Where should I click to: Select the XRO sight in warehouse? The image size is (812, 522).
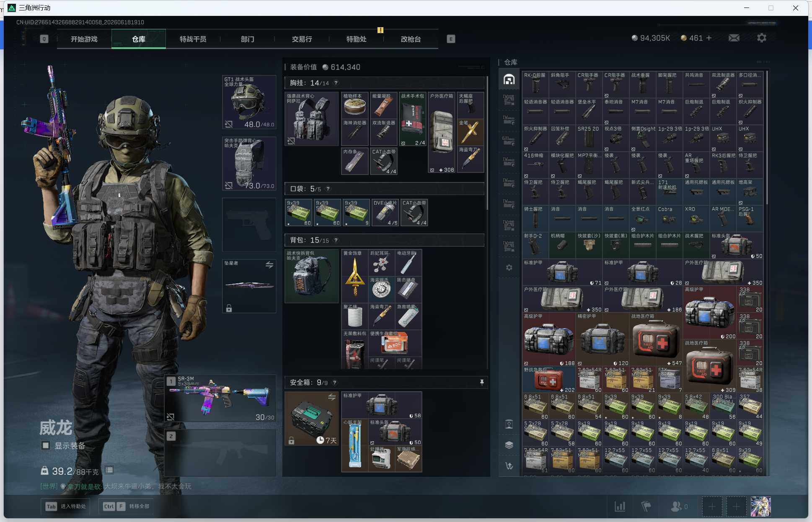pos(696,219)
